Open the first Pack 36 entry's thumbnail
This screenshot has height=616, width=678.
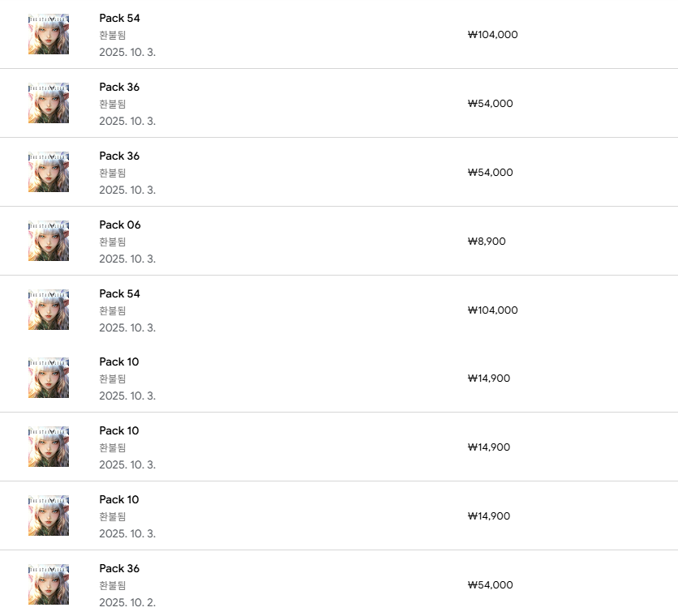tap(49, 103)
